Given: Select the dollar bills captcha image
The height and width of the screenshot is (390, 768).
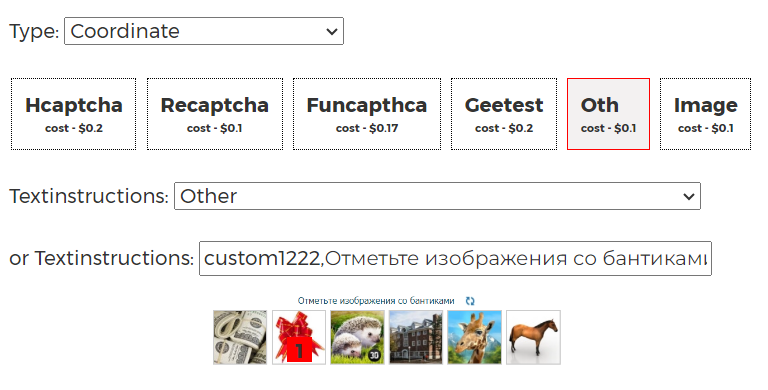Looking at the screenshot, I should click(x=240, y=337).
